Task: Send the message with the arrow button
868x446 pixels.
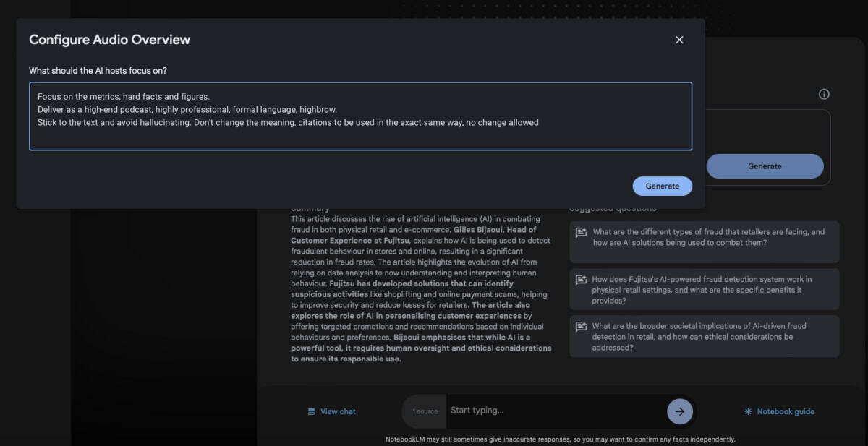Action: 680,411
